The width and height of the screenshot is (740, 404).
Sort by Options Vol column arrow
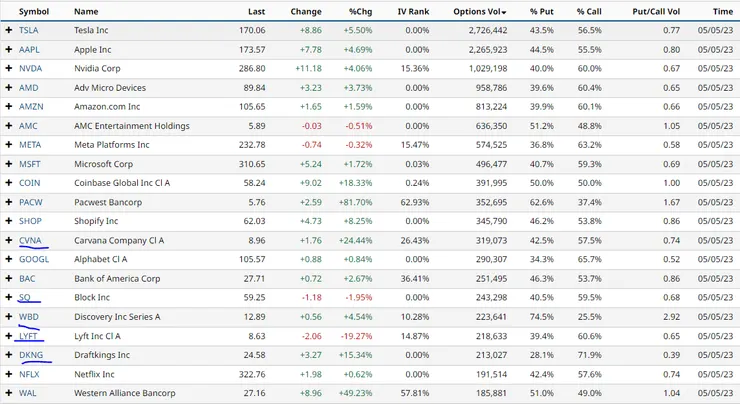click(504, 12)
